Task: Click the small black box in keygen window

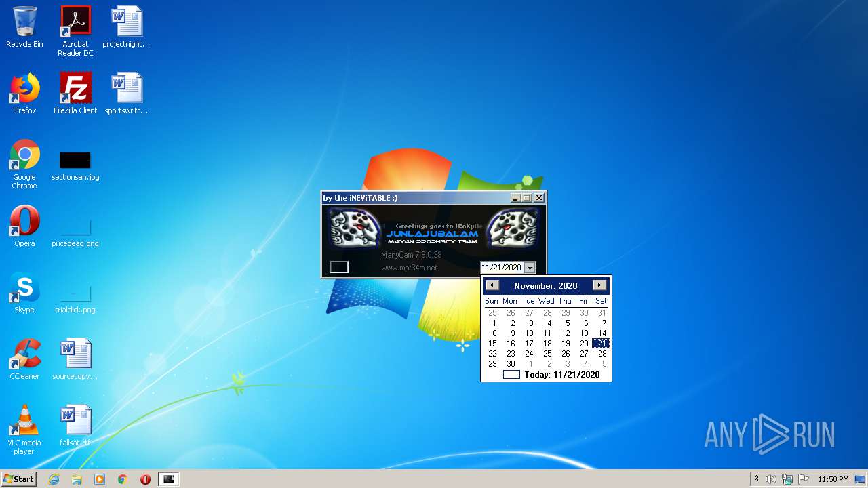Action: [339, 267]
